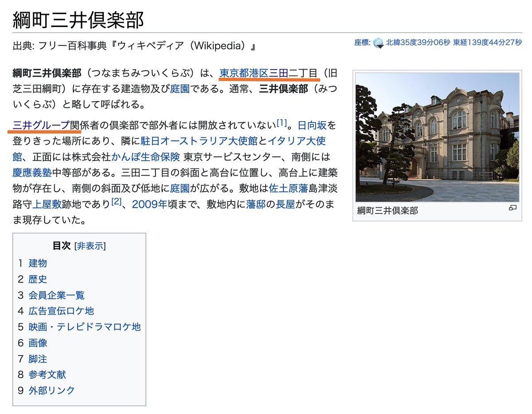Follow the かんぽ生命保険 link
The height and width of the screenshot is (414, 532).
146,157
